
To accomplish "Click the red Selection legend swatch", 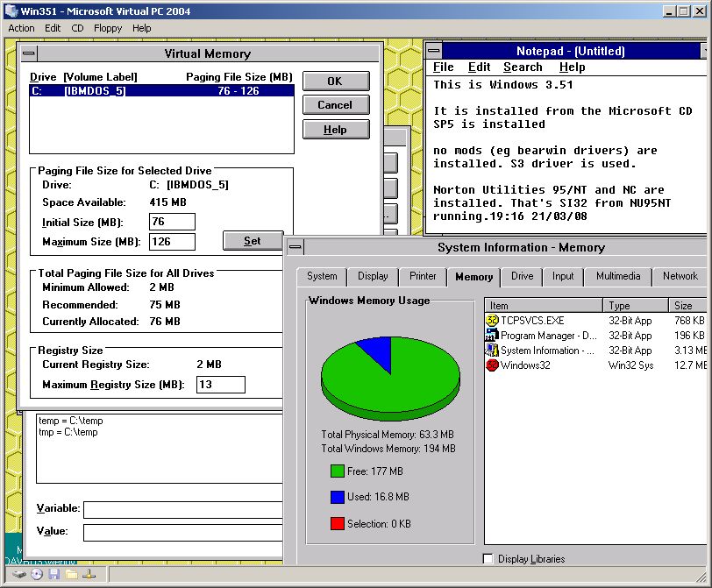I will 338,523.
